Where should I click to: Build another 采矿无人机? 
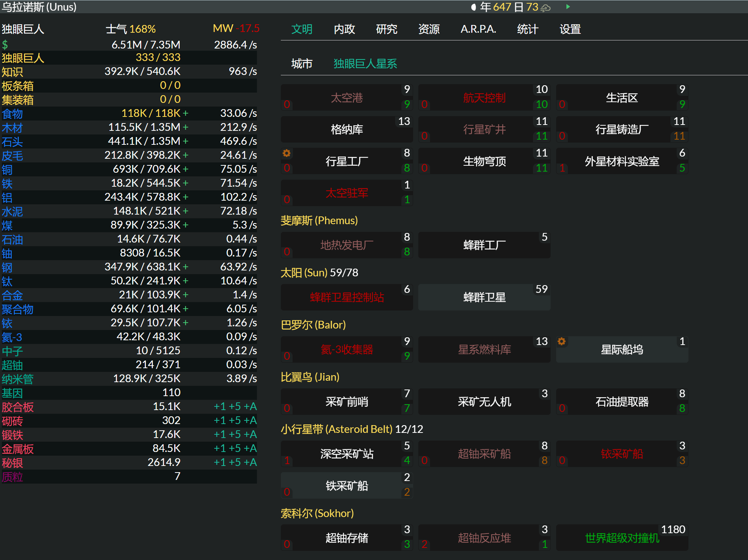point(484,402)
